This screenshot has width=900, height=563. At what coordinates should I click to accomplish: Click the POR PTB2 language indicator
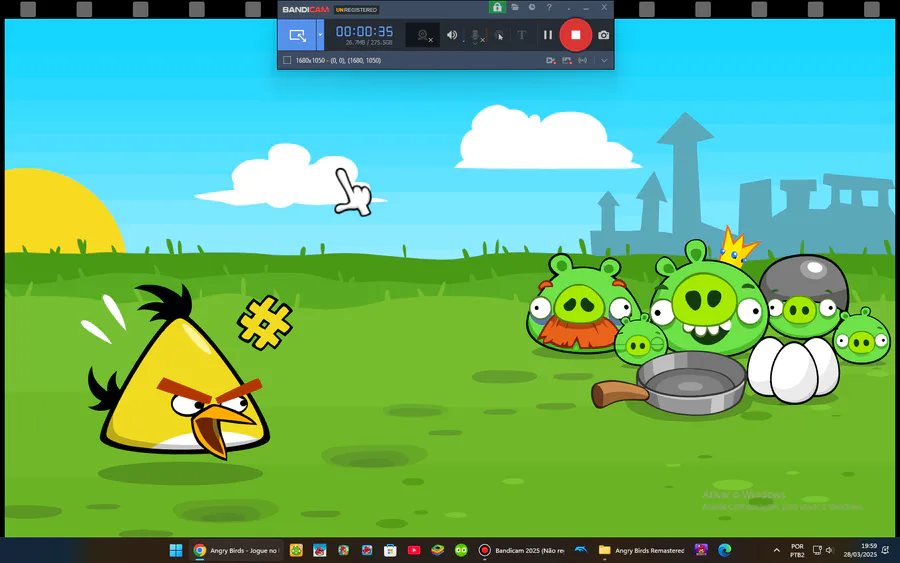(797, 550)
